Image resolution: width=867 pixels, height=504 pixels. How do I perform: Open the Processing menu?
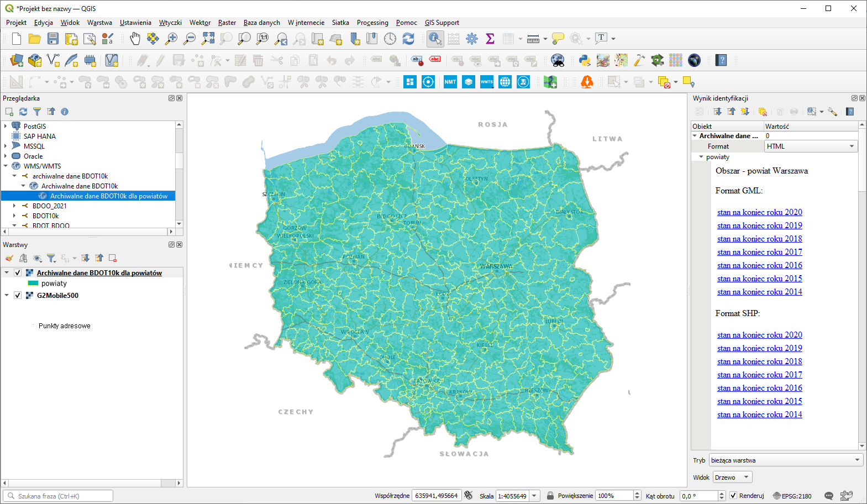372,23
